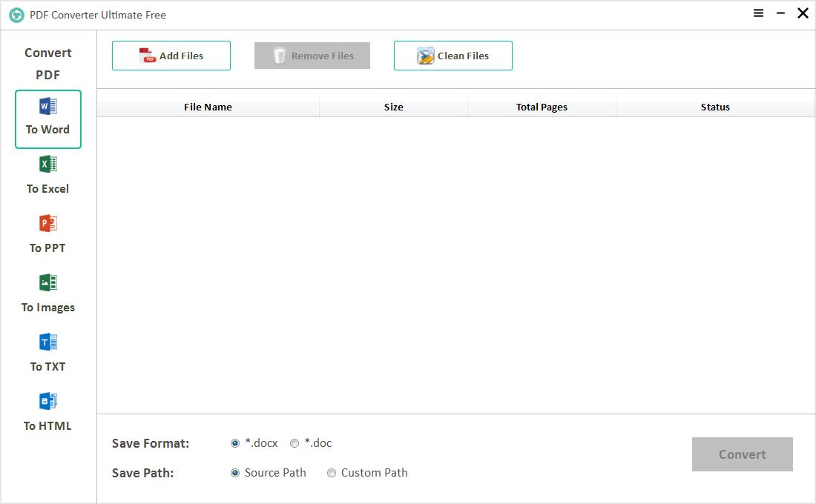Click the Status column header
The width and height of the screenshot is (816, 504).
[x=714, y=107]
